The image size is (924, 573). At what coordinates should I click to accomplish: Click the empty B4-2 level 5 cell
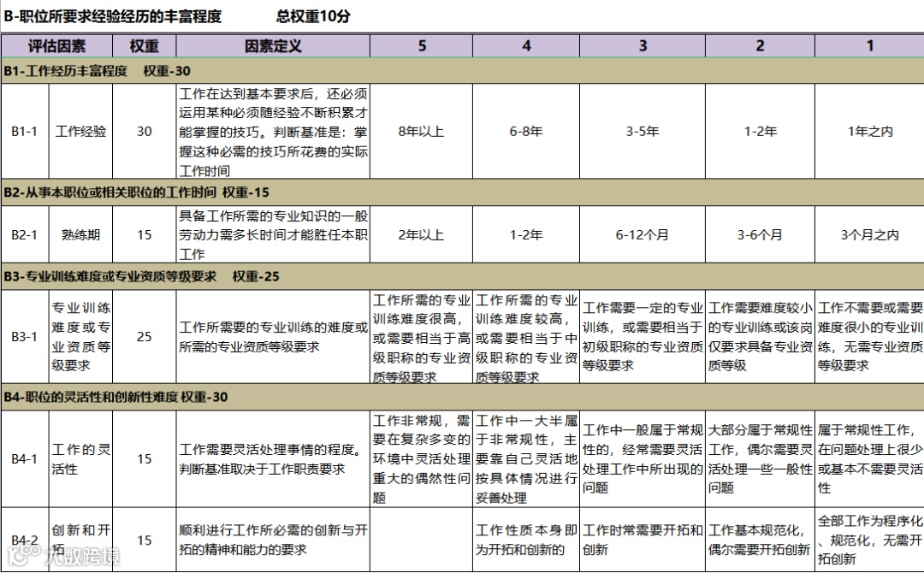click(x=421, y=540)
